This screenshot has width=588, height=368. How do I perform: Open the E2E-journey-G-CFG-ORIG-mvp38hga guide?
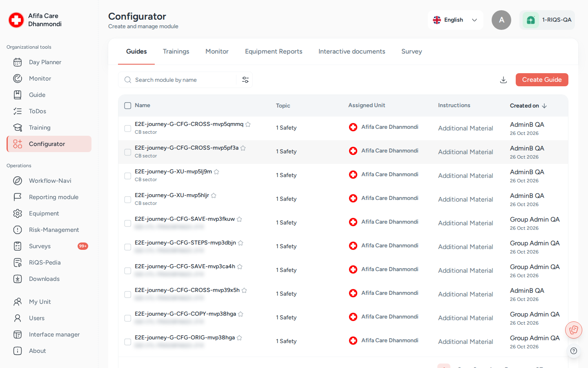click(x=185, y=337)
